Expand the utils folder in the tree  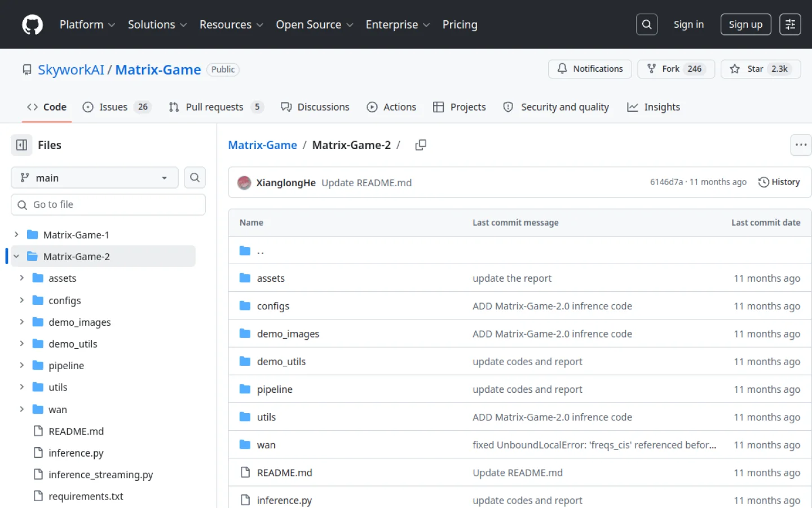tap(22, 387)
